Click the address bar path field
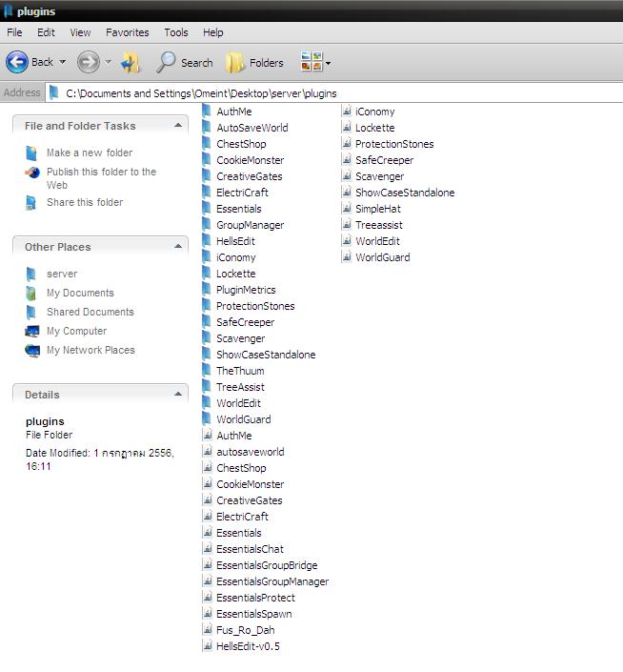This screenshot has height=672, width=623. (x=334, y=93)
